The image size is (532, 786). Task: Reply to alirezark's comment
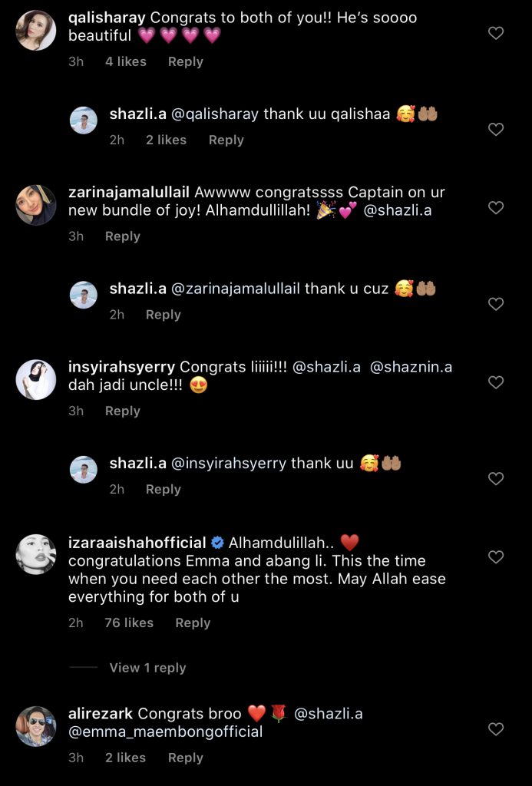coord(185,758)
